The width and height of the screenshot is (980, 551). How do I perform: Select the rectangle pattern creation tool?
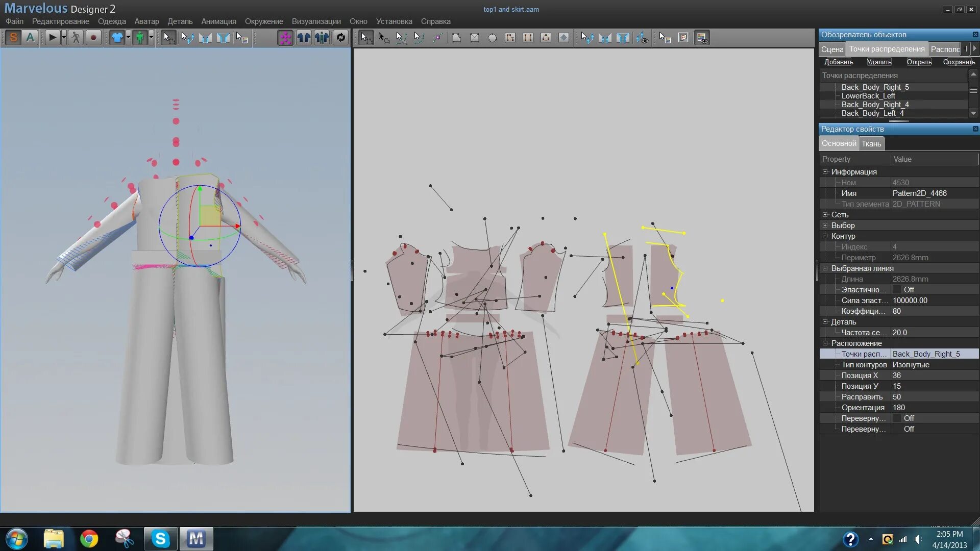[474, 38]
